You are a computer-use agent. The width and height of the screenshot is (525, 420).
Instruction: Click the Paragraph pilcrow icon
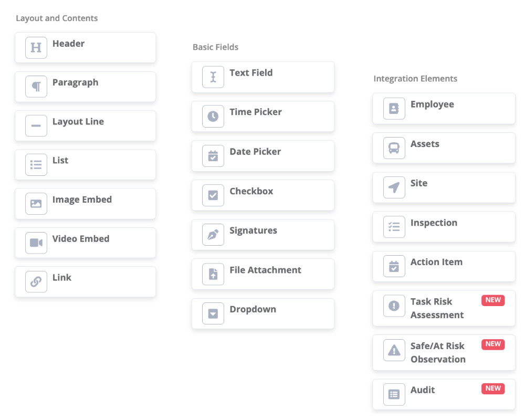[36, 87]
